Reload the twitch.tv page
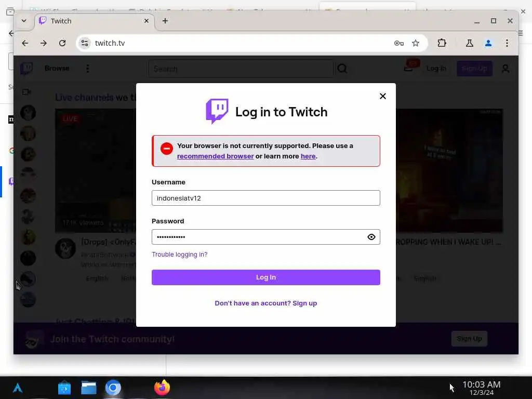The image size is (532, 399). pos(62,43)
